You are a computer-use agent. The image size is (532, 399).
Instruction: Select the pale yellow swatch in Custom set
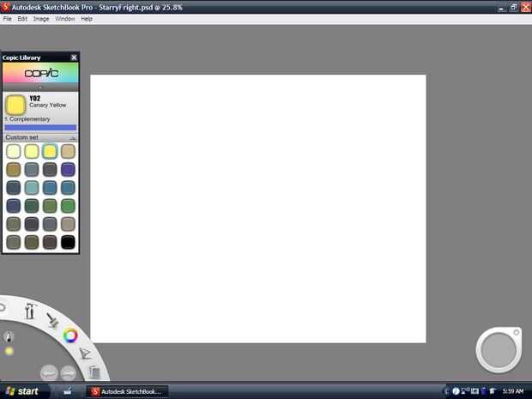coord(32,151)
